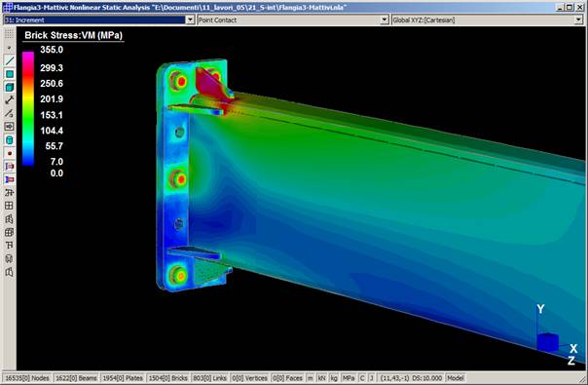Image resolution: width=588 pixels, height=385 pixels.
Task: Click the Plates count in status bar
Action: [123, 378]
